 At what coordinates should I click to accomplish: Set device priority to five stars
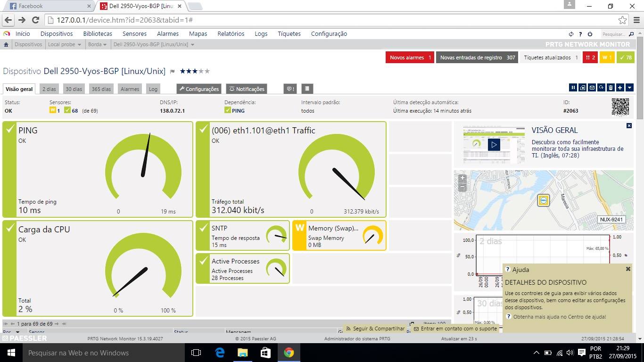point(206,71)
